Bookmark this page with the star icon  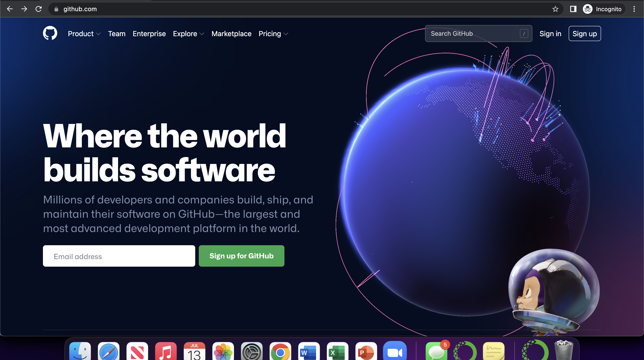click(555, 9)
